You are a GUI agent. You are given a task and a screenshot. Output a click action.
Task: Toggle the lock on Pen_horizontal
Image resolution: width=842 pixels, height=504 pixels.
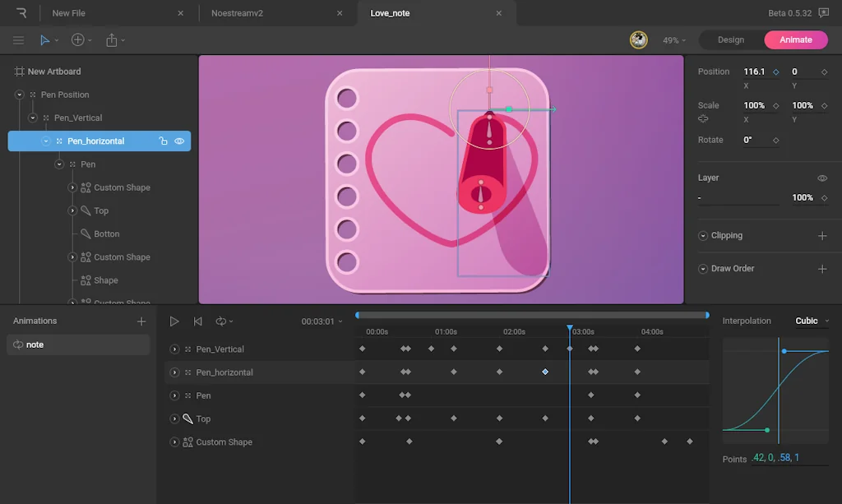(x=163, y=141)
